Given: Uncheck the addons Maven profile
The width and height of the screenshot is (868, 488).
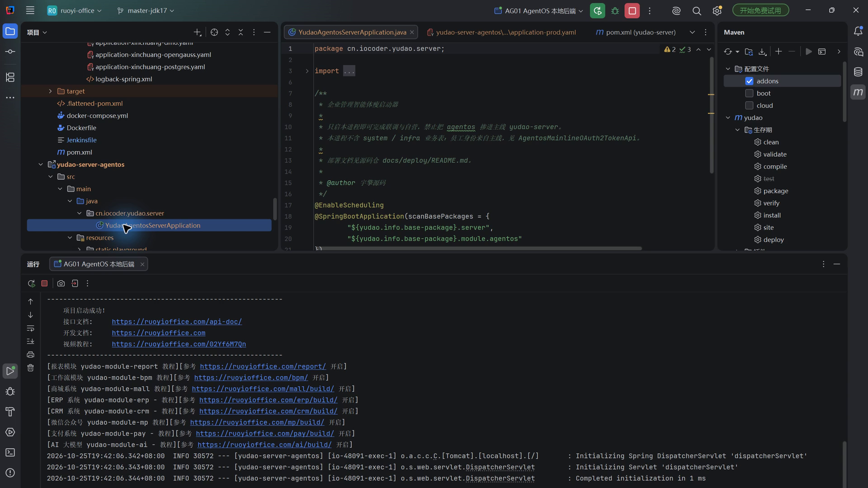Looking at the screenshot, I should pyautogui.click(x=749, y=81).
